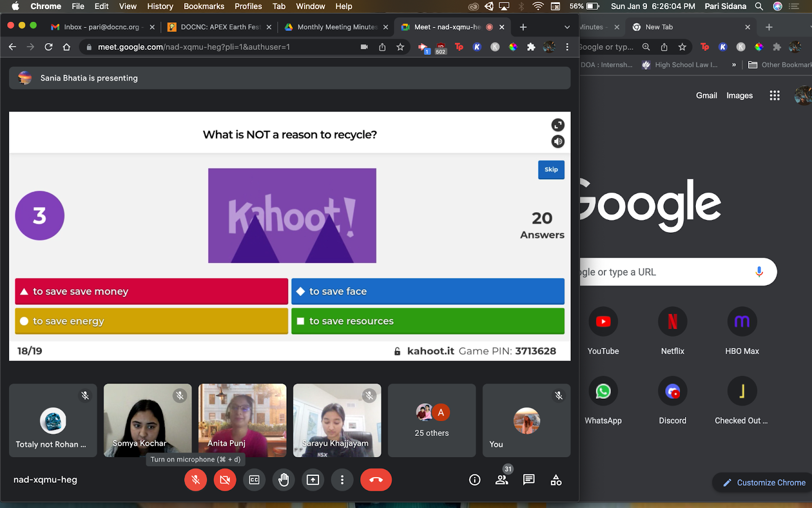The height and width of the screenshot is (508, 812).
Task: Turn on camera in Meet controls
Action: (x=225, y=480)
